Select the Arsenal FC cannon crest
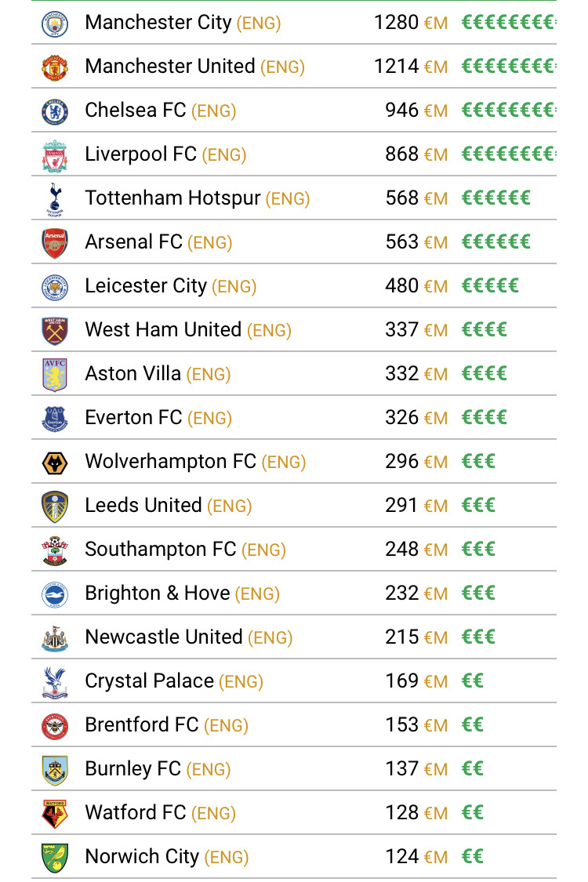The width and height of the screenshot is (588, 882). coord(55,243)
